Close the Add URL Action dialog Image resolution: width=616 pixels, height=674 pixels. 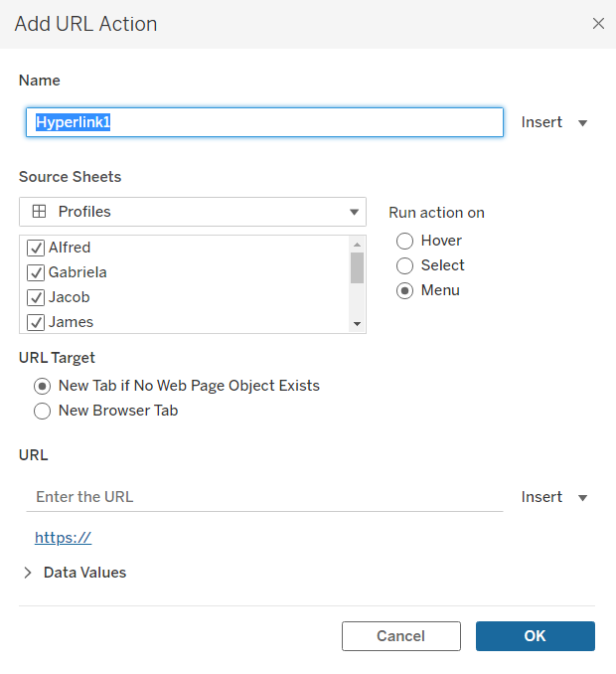point(598,24)
